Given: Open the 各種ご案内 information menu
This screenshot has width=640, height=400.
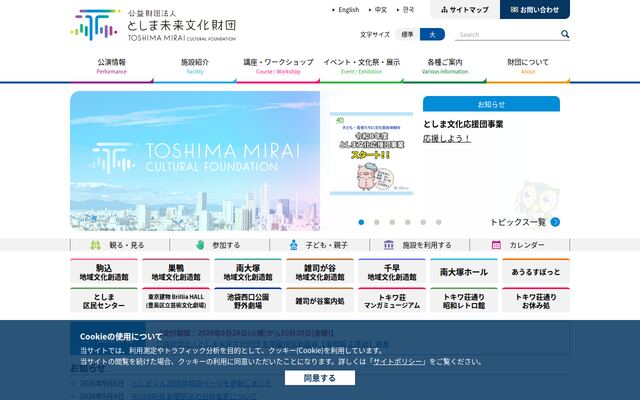Looking at the screenshot, I should [x=445, y=66].
